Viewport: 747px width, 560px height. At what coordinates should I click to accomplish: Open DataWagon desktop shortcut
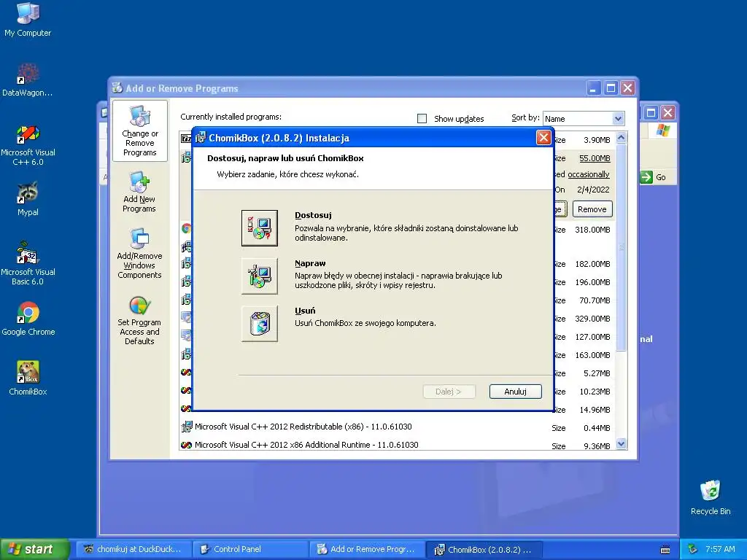pos(28,80)
